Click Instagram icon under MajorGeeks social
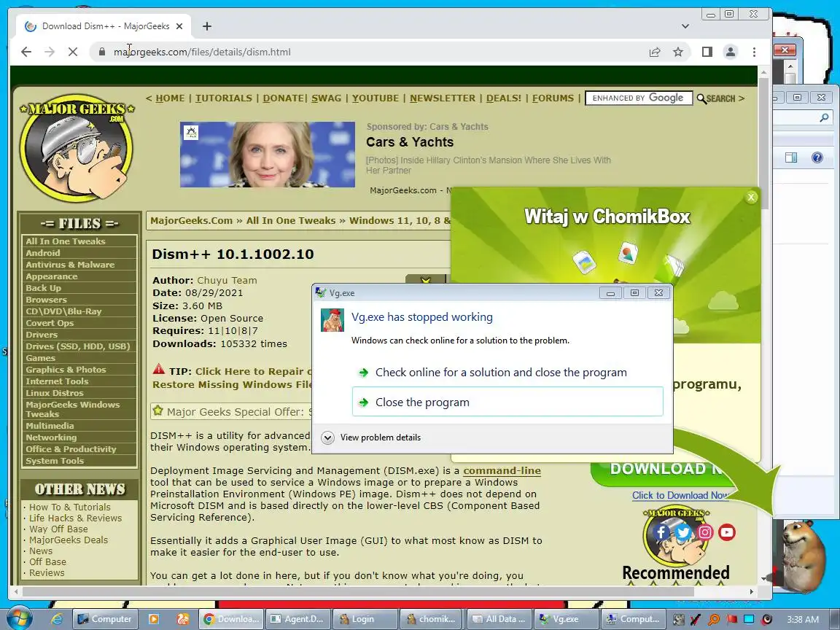The image size is (840, 630). pos(705,532)
